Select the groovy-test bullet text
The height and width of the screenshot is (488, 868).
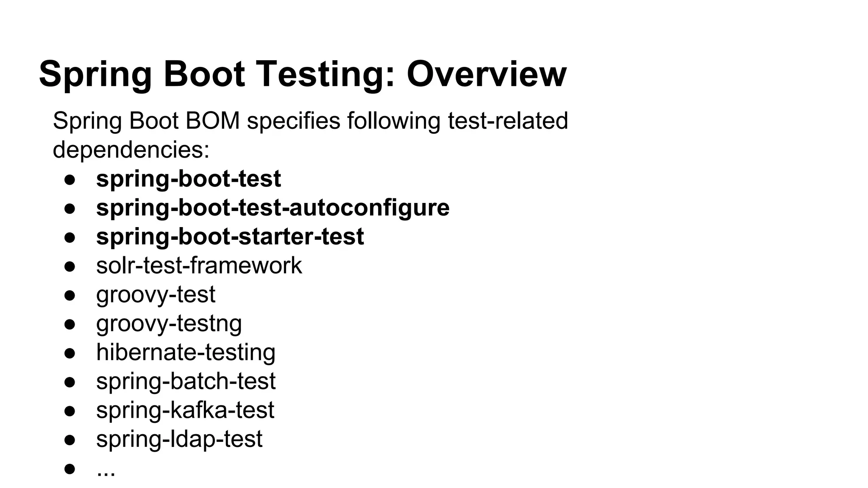(x=156, y=295)
